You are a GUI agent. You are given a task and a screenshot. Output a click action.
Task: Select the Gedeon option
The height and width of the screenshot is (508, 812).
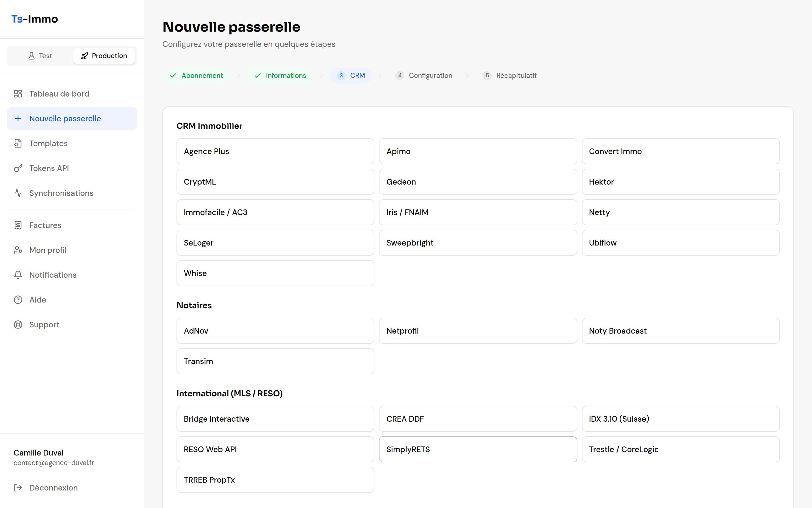tap(478, 182)
